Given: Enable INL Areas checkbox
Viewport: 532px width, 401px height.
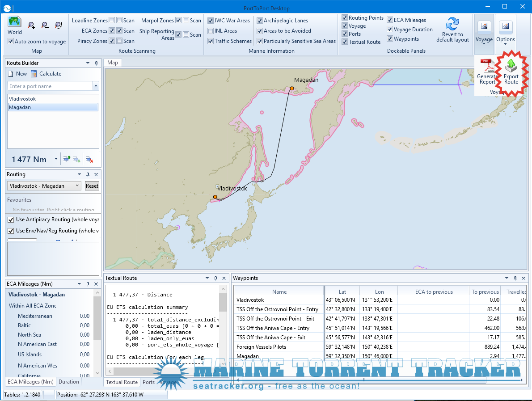Looking at the screenshot, I should tap(211, 30).
